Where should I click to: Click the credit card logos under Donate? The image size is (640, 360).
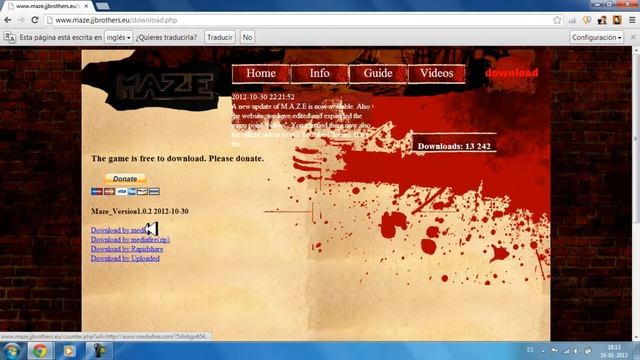[x=125, y=191]
